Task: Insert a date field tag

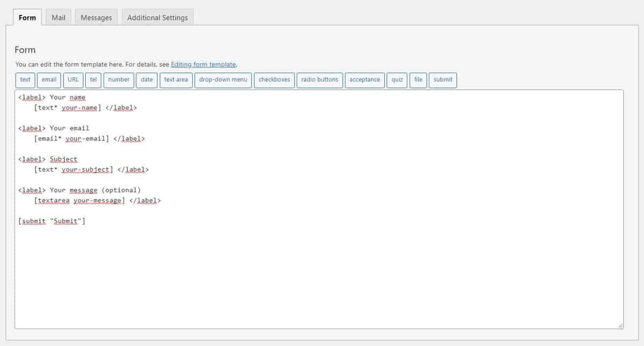Action: 147,80
